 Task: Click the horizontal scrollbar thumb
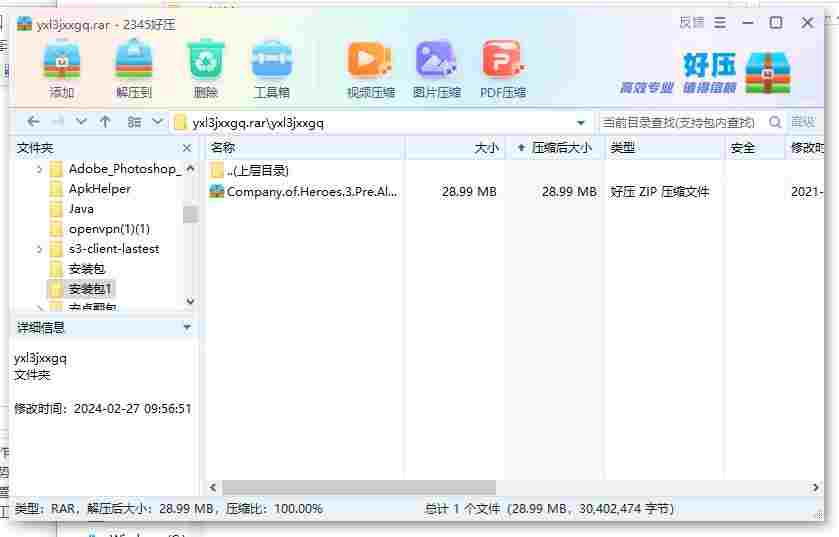(359, 487)
